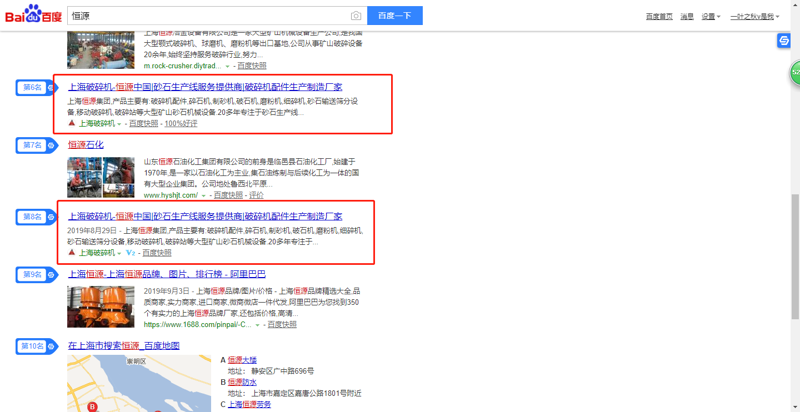Open m.rock-crusher.diytrad URL link

coord(183,66)
